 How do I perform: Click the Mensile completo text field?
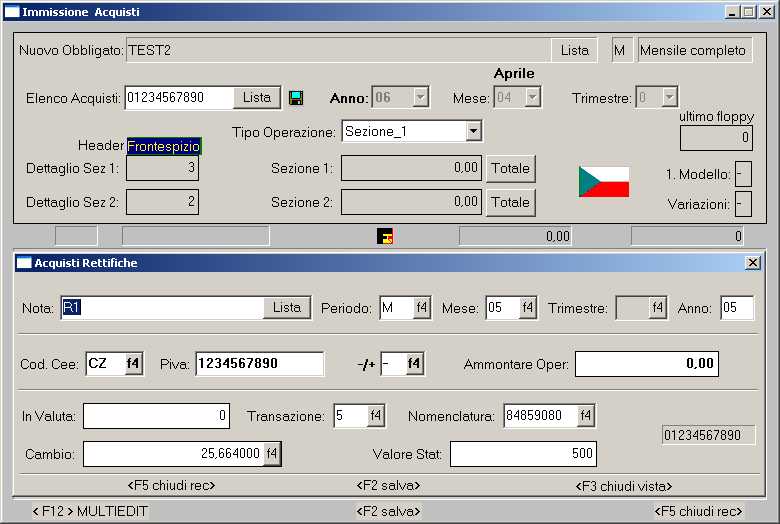[x=695, y=50]
